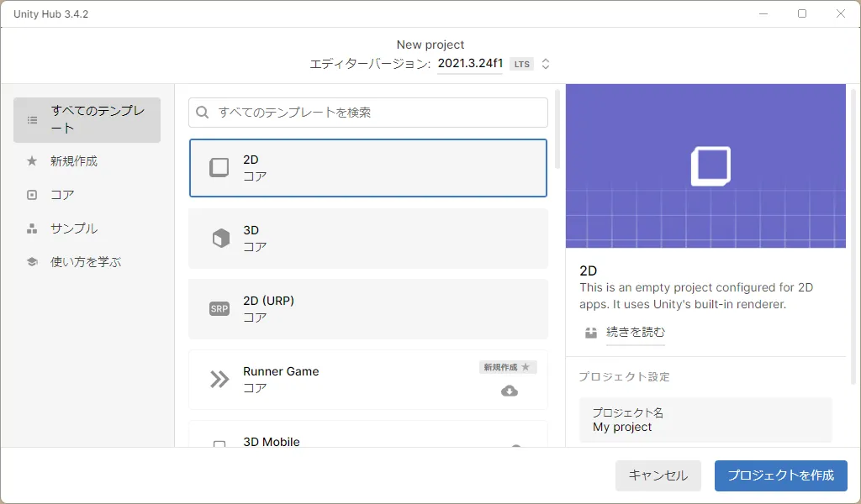Download Runner Game template via cloud icon
This screenshot has height=504, width=861.
pos(510,391)
